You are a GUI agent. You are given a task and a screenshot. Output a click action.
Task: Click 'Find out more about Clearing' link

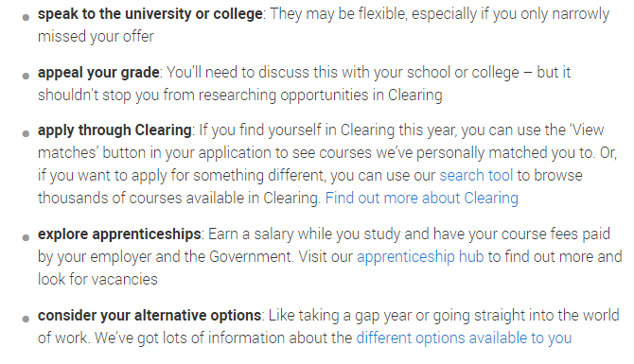422,199
